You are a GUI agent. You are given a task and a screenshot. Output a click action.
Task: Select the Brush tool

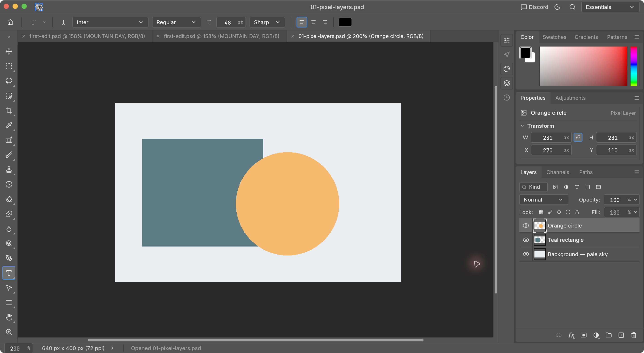[x=9, y=155]
